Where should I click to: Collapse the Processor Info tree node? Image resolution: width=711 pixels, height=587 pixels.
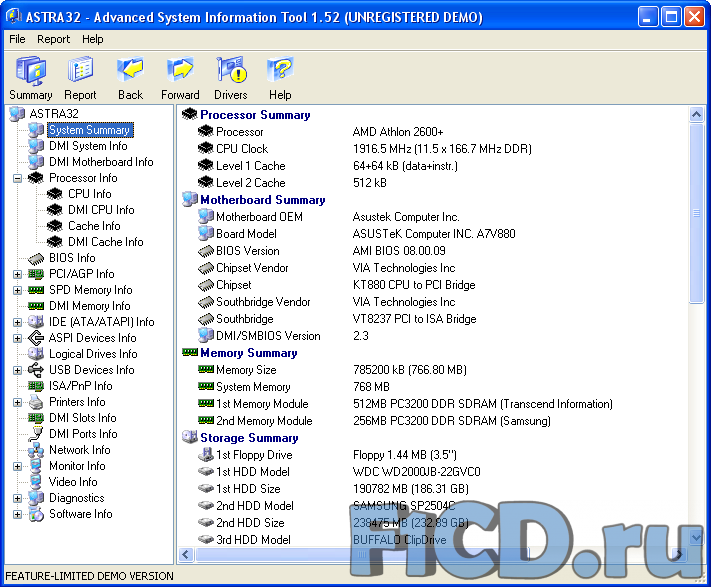click(x=17, y=178)
